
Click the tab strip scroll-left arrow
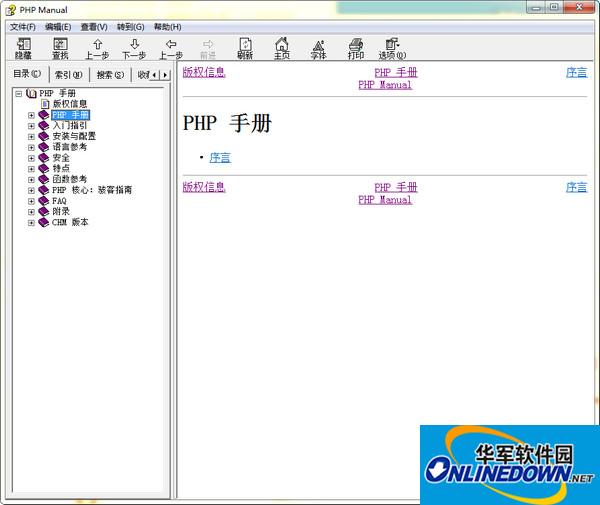click(x=155, y=75)
